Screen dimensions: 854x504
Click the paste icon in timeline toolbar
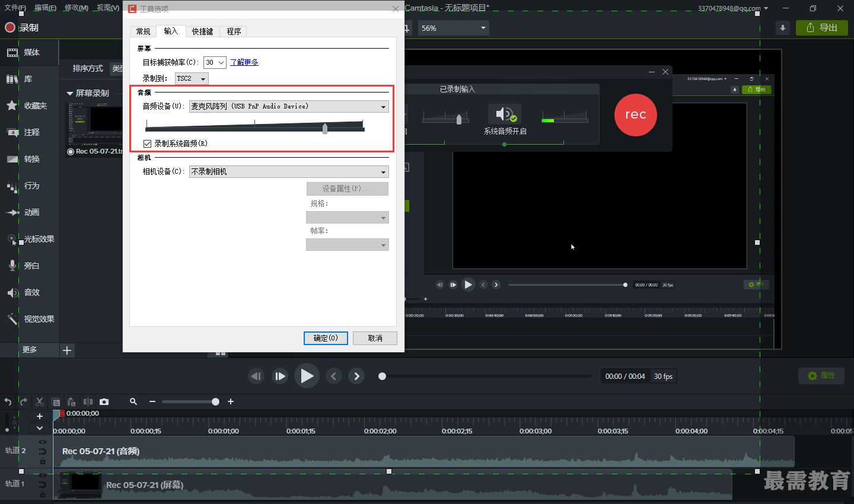[71, 401]
